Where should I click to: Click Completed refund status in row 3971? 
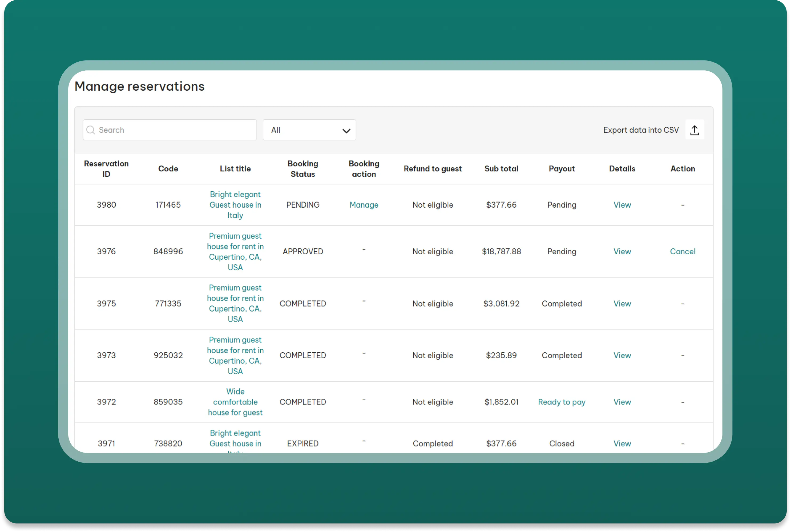[x=433, y=444]
